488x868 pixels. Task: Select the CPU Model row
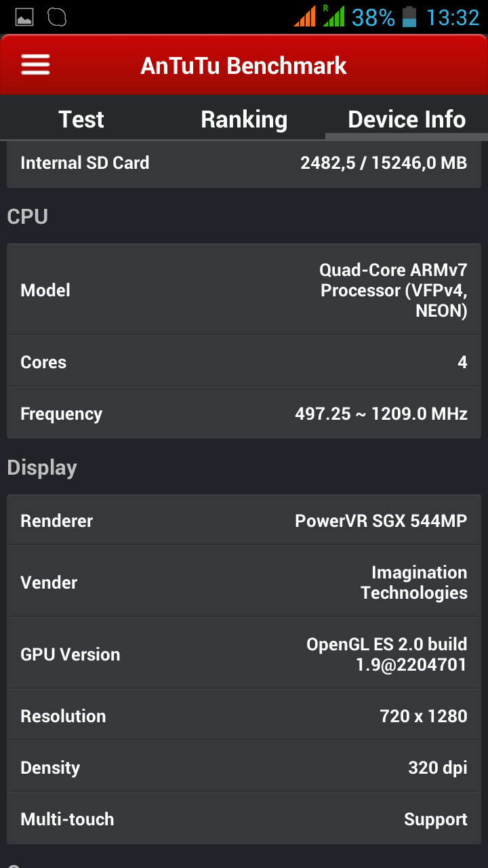pyautogui.click(x=244, y=290)
